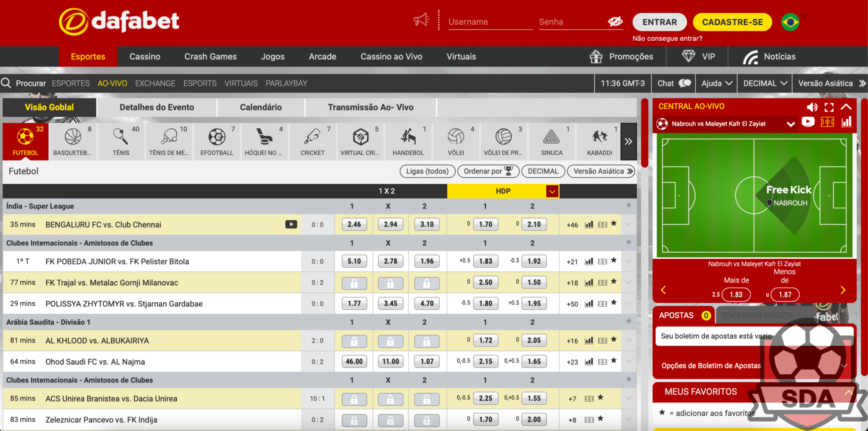This screenshot has height=431, width=868.
Task: Open the HDP market dropdown arrow
Action: tap(552, 191)
